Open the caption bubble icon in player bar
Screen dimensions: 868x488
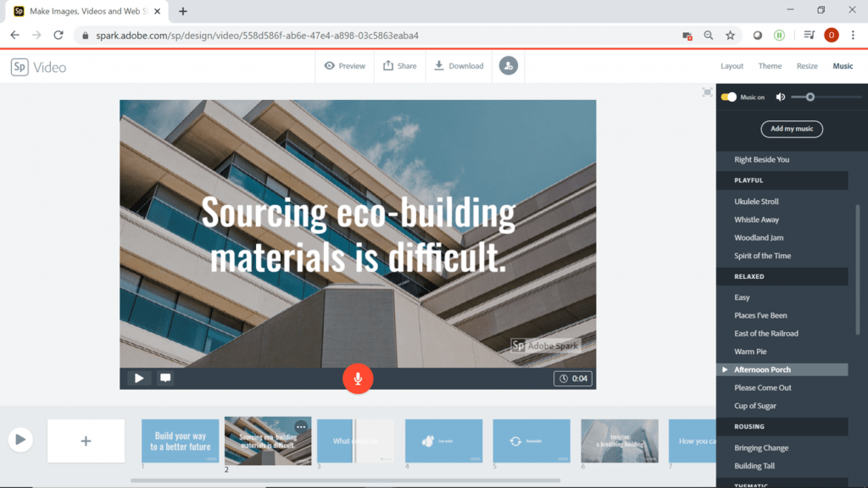(164, 378)
